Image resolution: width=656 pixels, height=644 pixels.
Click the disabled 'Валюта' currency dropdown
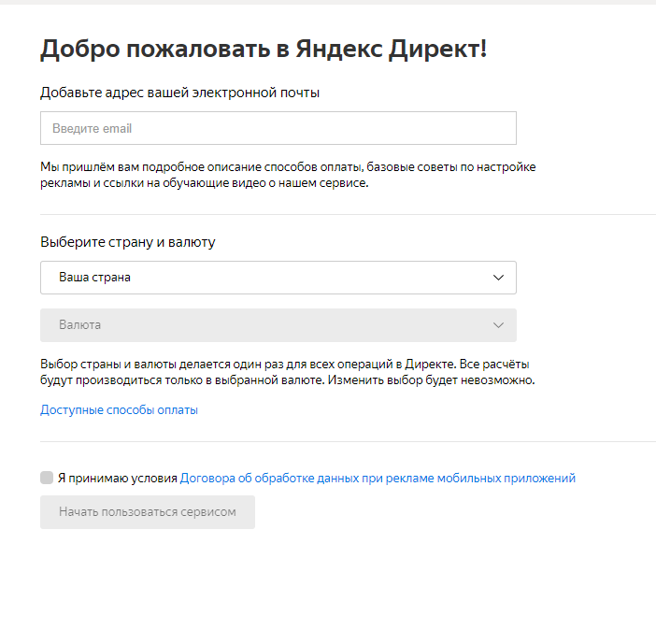(278, 325)
